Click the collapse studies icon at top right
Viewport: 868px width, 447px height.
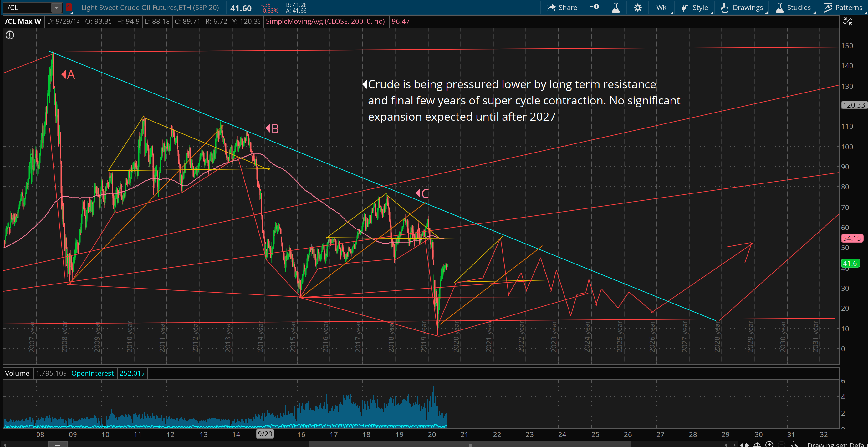[847, 22]
